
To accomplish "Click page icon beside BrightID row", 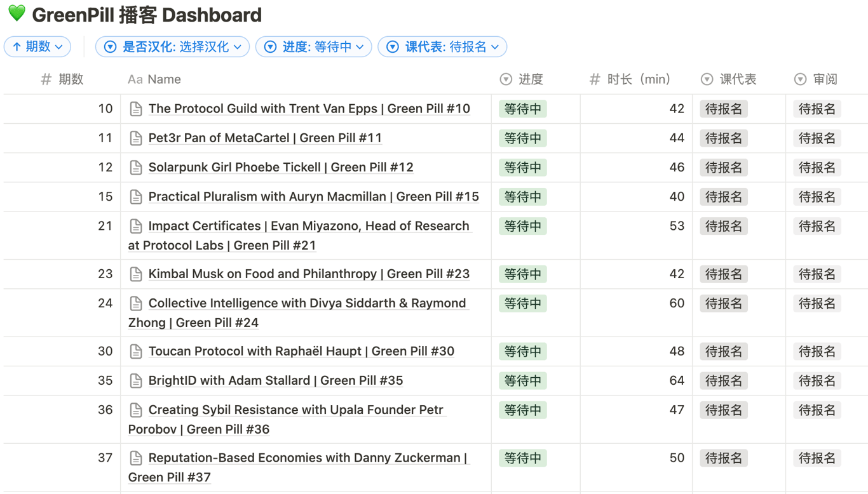I will pyautogui.click(x=136, y=381).
